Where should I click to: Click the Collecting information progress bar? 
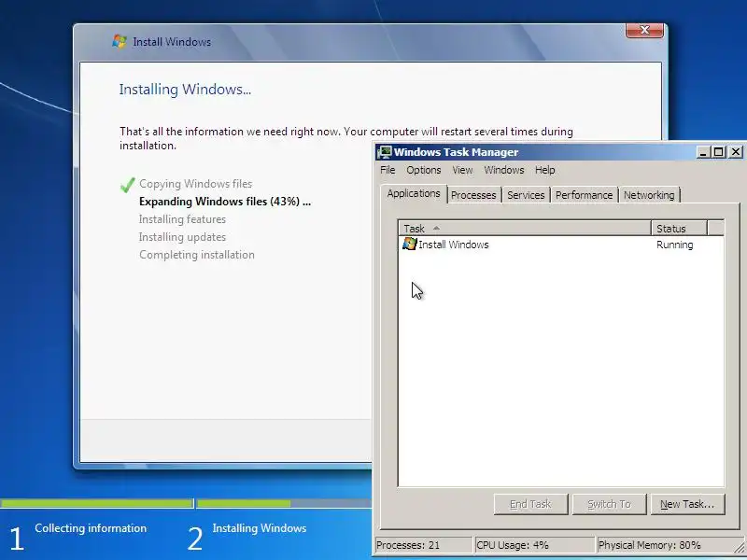coord(97,503)
